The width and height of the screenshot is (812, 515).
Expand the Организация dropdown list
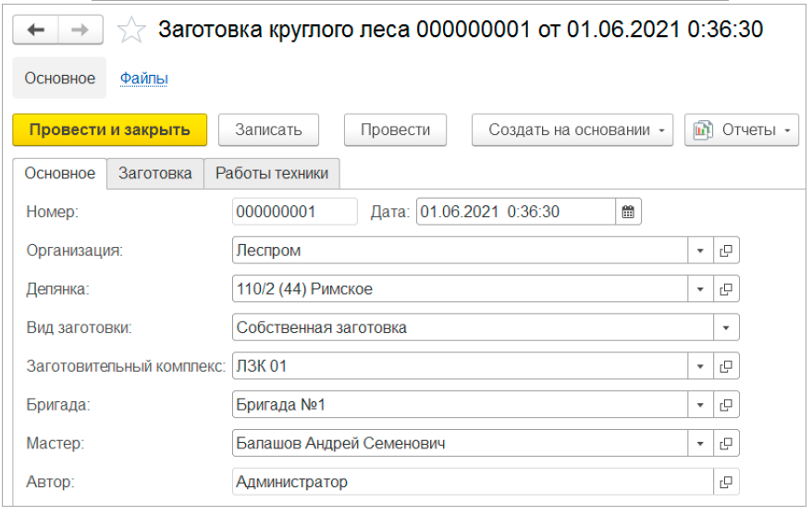point(700,251)
